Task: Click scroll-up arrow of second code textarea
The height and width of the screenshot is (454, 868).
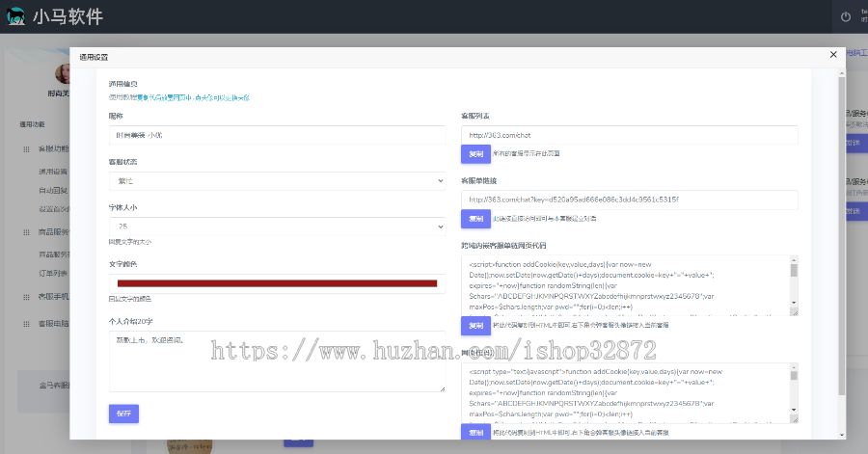Action: 794,367
